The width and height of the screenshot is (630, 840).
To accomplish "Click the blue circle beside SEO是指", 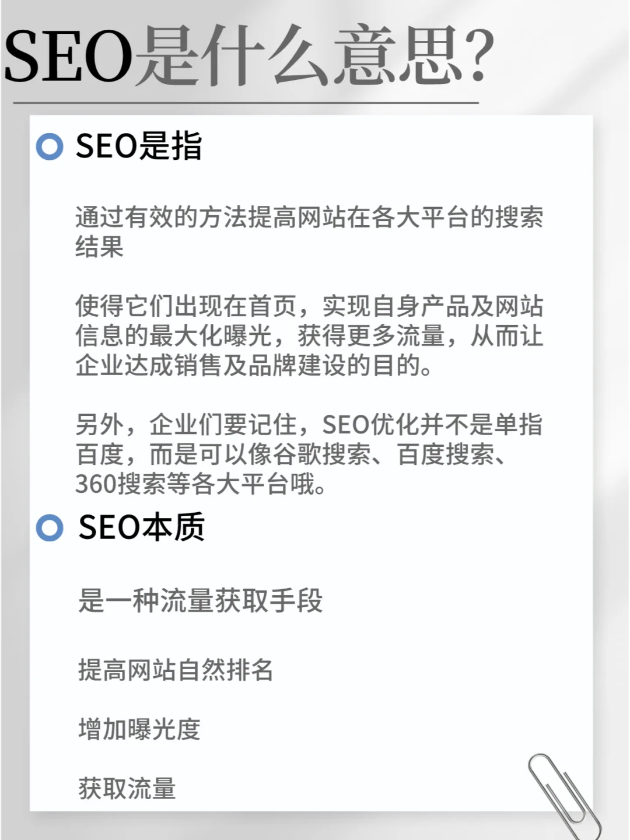I will tap(50, 146).
